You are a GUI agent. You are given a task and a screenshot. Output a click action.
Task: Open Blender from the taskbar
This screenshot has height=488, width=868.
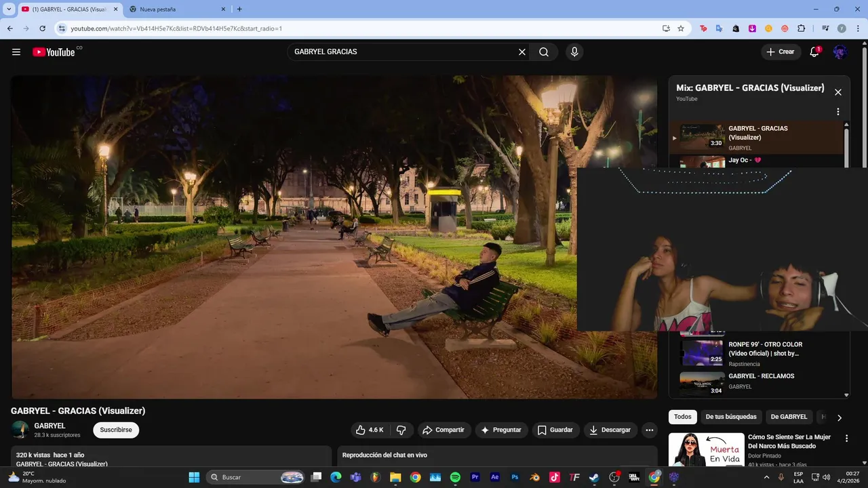tap(534, 477)
